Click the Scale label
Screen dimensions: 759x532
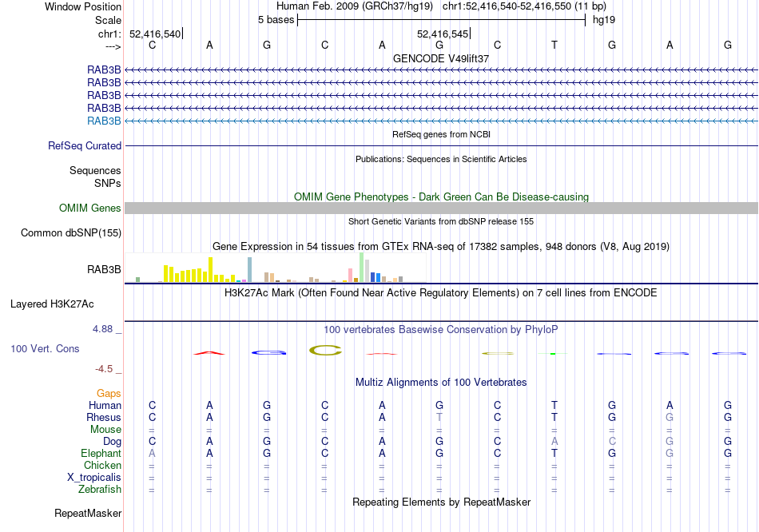click(x=108, y=20)
